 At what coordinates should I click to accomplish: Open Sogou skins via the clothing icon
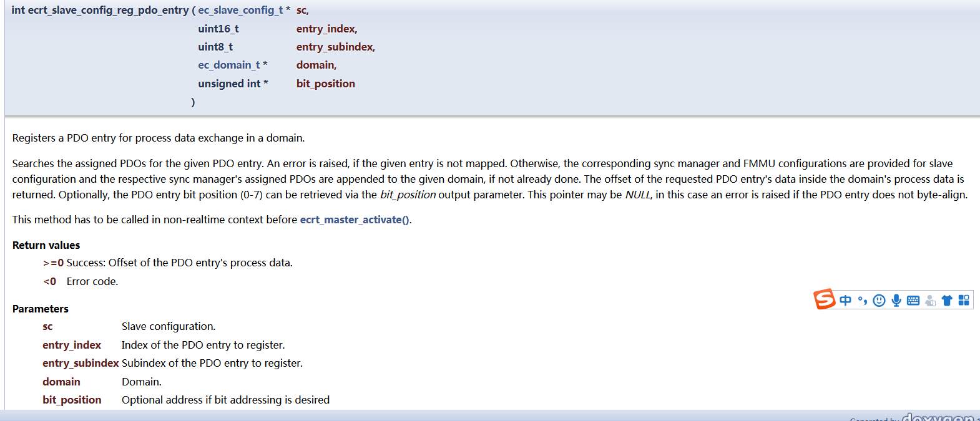pyautogui.click(x=947, y=299)
